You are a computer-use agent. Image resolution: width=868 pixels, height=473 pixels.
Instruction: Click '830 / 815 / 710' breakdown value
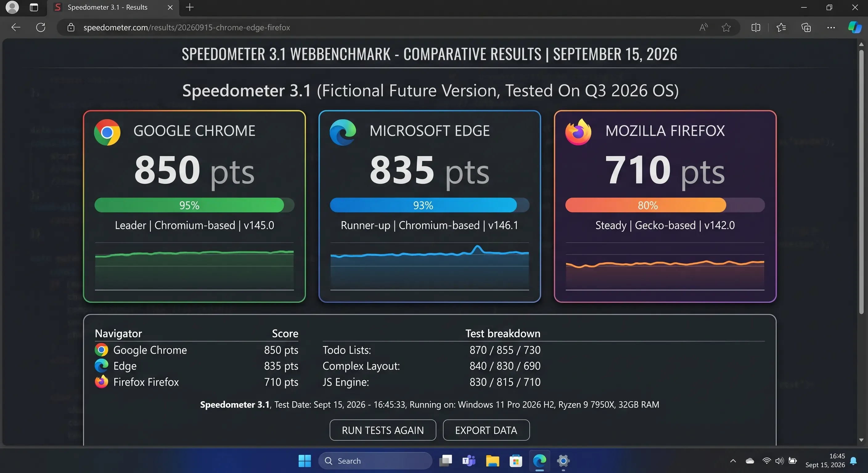505,382
